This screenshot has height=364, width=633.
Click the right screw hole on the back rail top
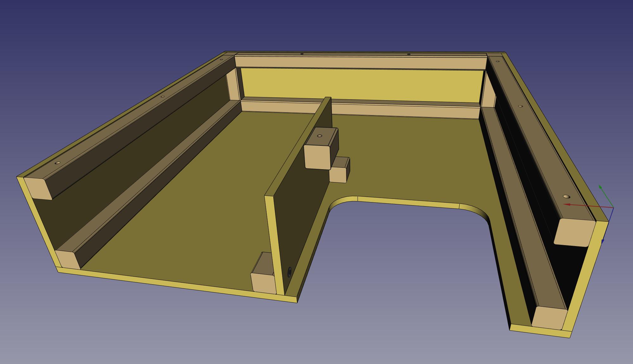(x=408, y=54)
